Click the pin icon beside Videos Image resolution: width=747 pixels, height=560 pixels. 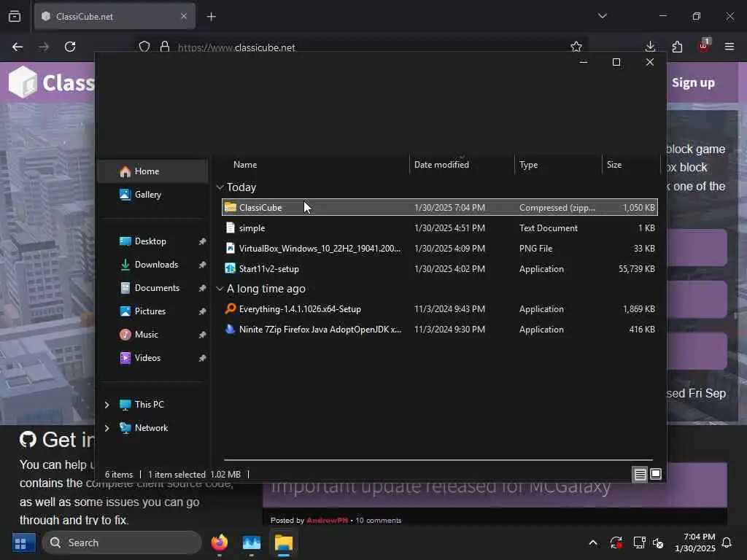(x=203, y=358)
